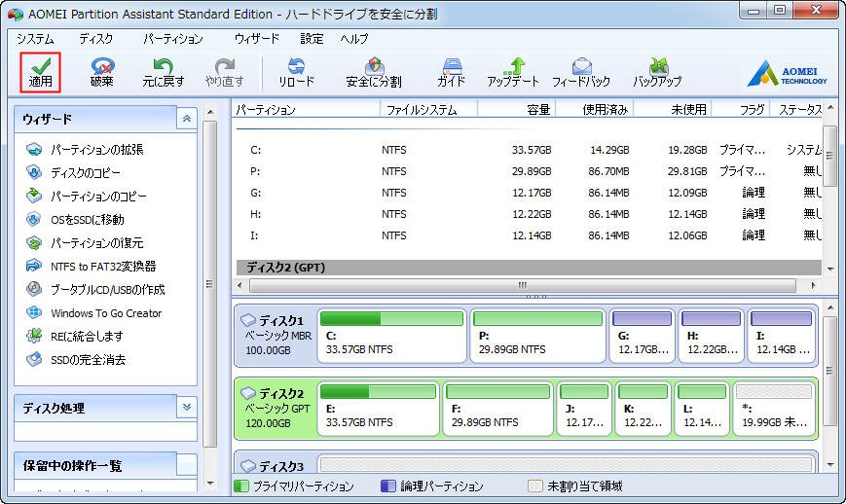Click the AOMEI Technology logo

tap(787, 73)
